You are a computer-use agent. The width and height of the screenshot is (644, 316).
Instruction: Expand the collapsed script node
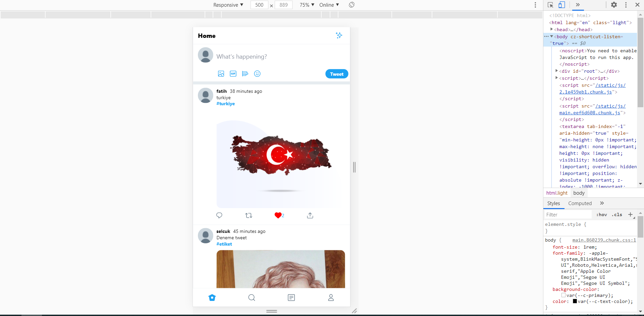(x=556, y=78)
